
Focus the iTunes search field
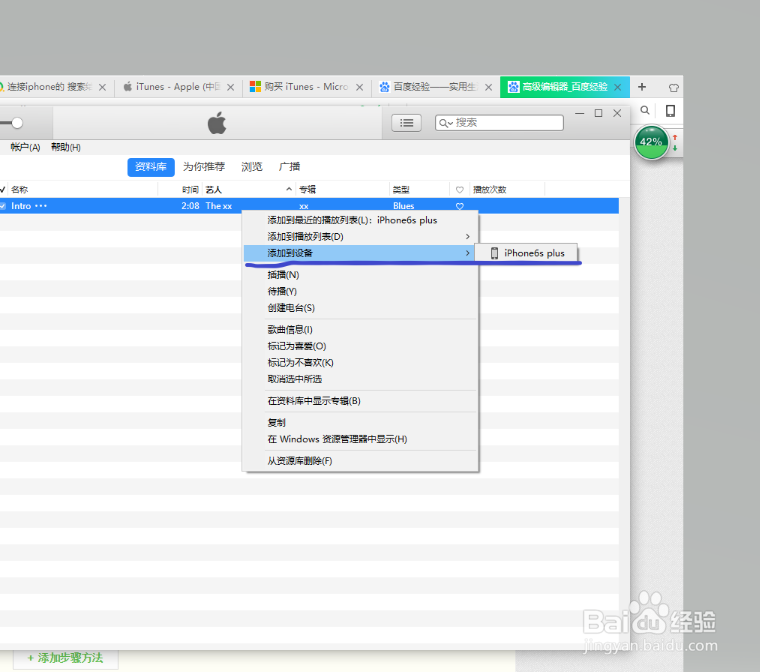click(499, 123)
